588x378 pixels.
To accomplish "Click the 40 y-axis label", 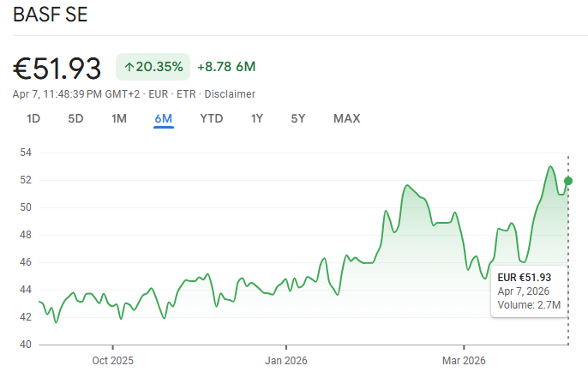I will coord(26,345).
